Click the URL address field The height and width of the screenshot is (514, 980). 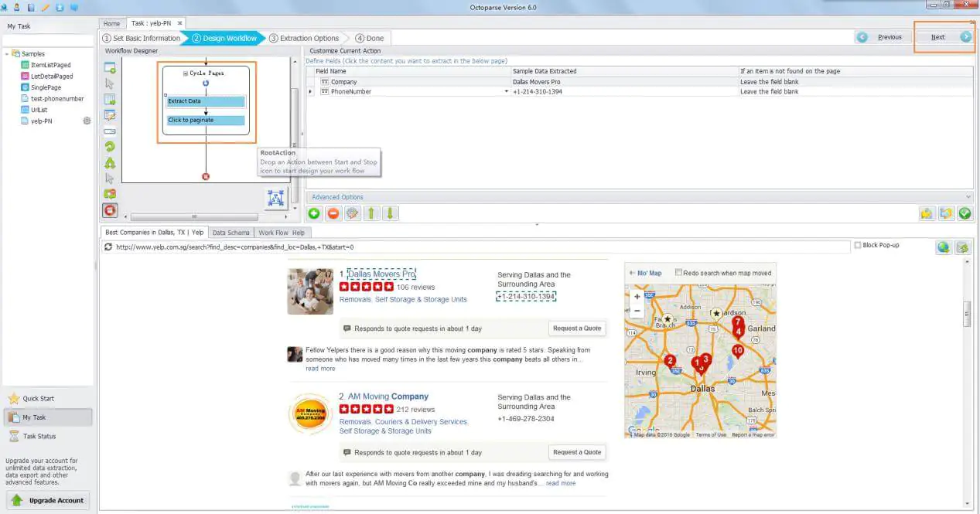(x=476, y=247)
